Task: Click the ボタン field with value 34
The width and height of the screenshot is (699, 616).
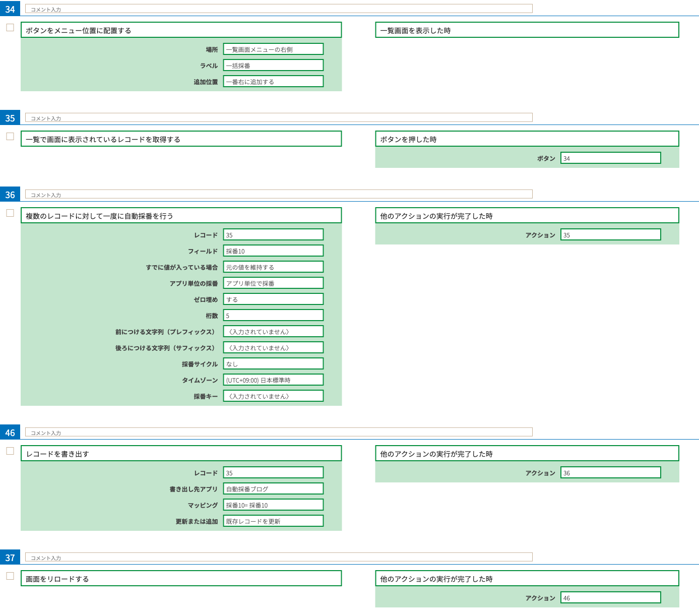Action: [x=610, y=158]
